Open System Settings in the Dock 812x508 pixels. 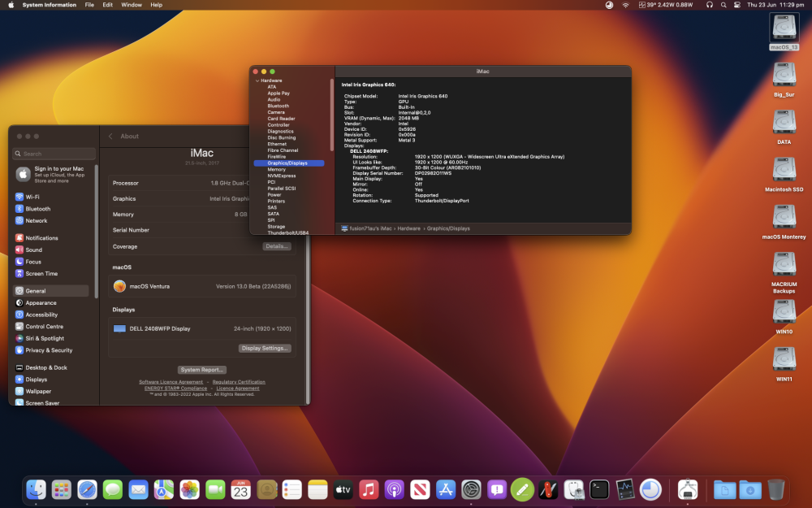coord(471,489)
